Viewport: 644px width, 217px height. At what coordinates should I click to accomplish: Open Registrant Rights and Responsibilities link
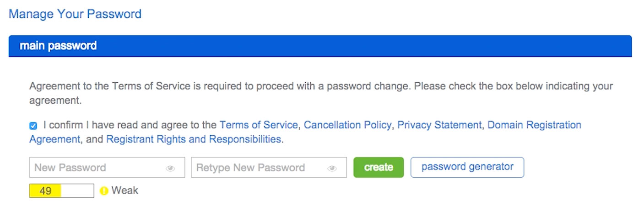194,139
